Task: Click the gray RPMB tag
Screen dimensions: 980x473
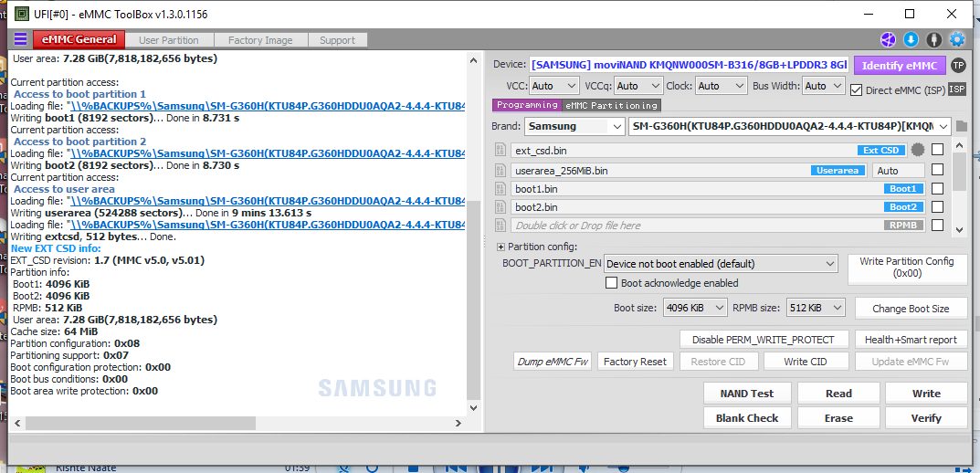Action: (904, 225)
